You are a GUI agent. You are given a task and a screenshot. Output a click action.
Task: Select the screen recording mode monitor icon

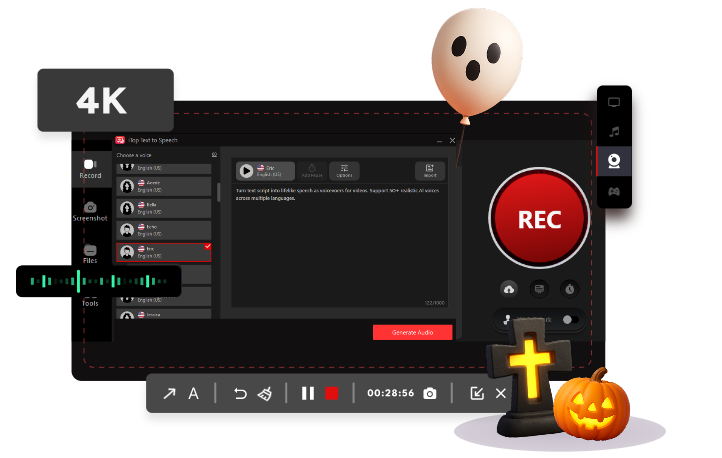point(614,102)
